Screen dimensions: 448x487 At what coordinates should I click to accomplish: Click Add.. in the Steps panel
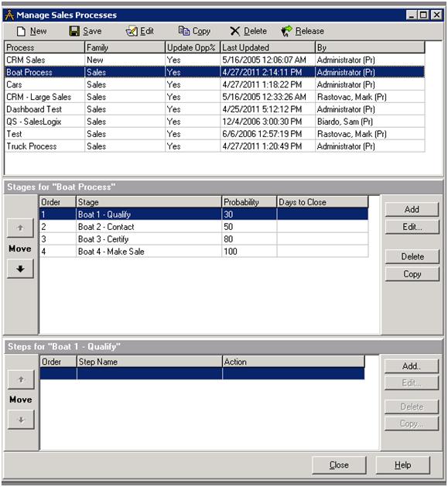click(x=412, y=366)
